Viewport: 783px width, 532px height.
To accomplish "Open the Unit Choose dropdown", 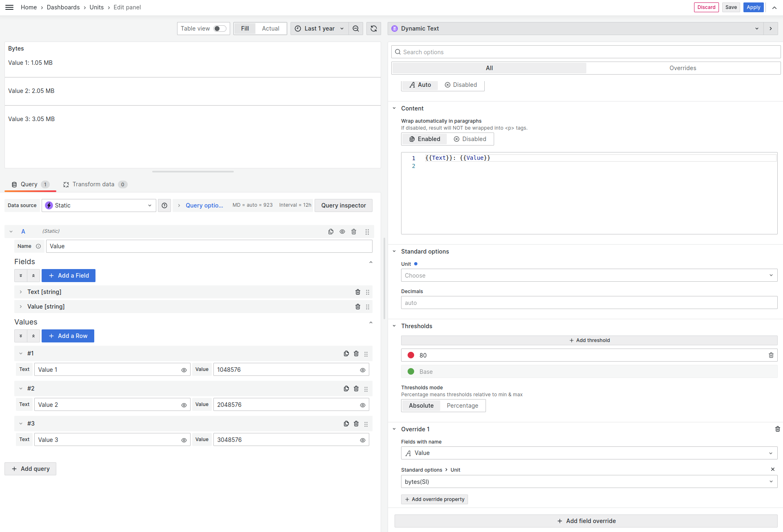I will [x=589, y=276].
